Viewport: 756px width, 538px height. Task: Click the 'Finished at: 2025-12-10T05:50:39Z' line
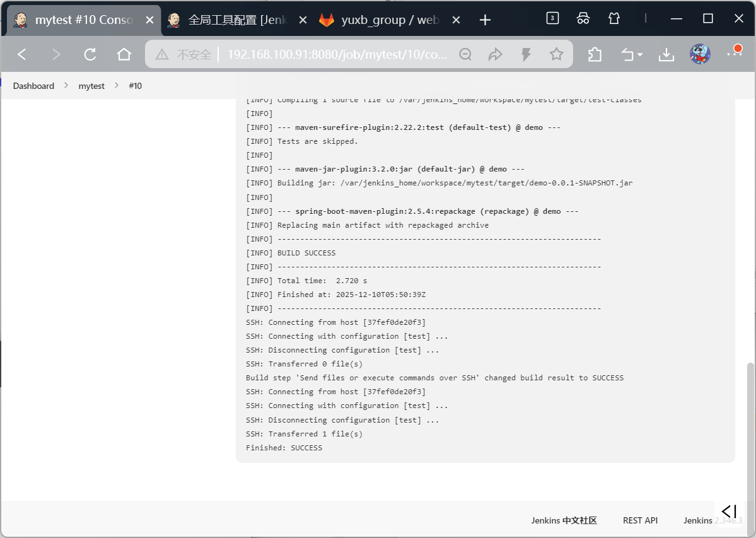pos(336,294)
